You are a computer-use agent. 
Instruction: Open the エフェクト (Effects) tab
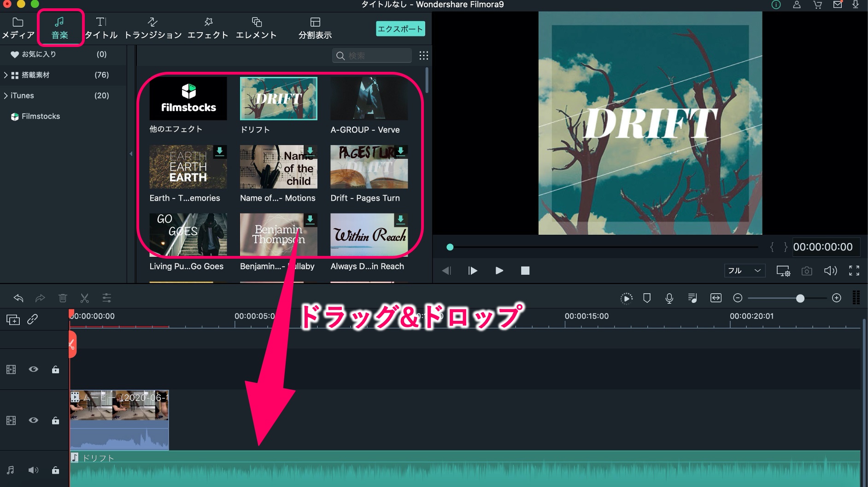click(208, 28)
